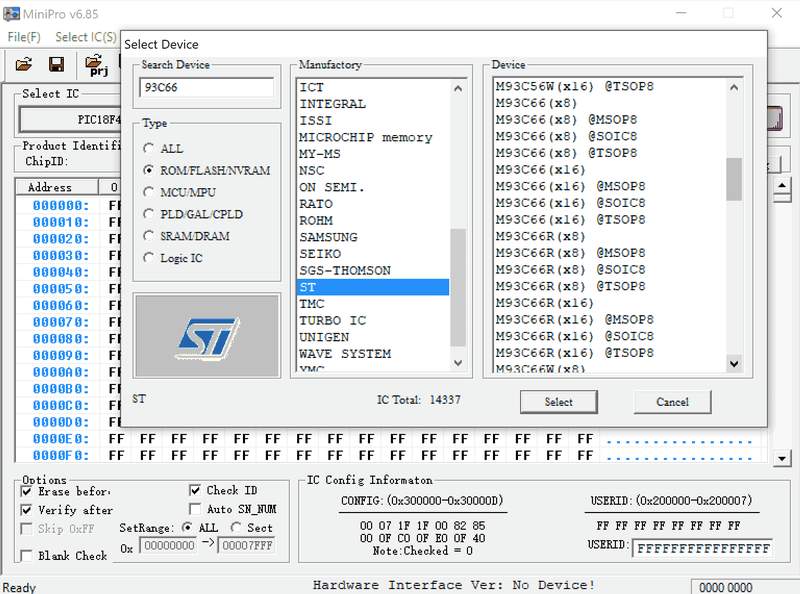Click the open project (prj) icon
This screenshot has height=594, width=800.
point(97,65)
